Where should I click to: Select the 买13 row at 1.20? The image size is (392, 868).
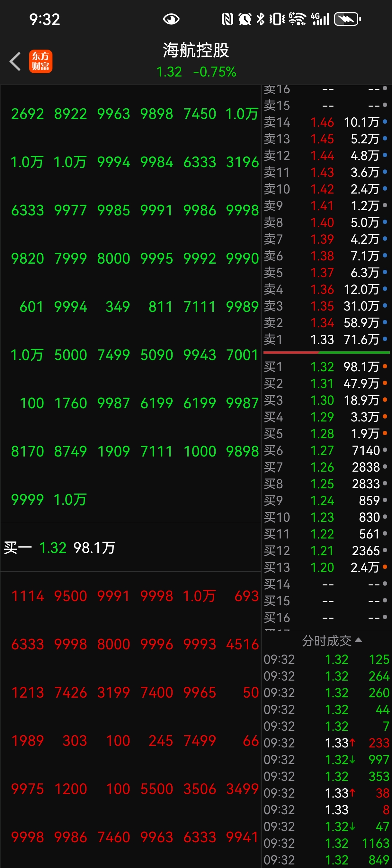(x=326, y=567)
